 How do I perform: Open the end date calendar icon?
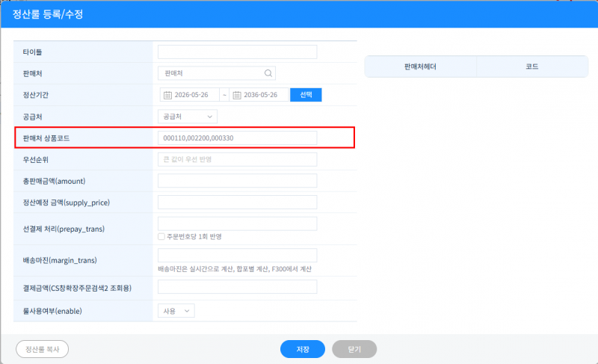pyautogui.click(x=237, y=95)
